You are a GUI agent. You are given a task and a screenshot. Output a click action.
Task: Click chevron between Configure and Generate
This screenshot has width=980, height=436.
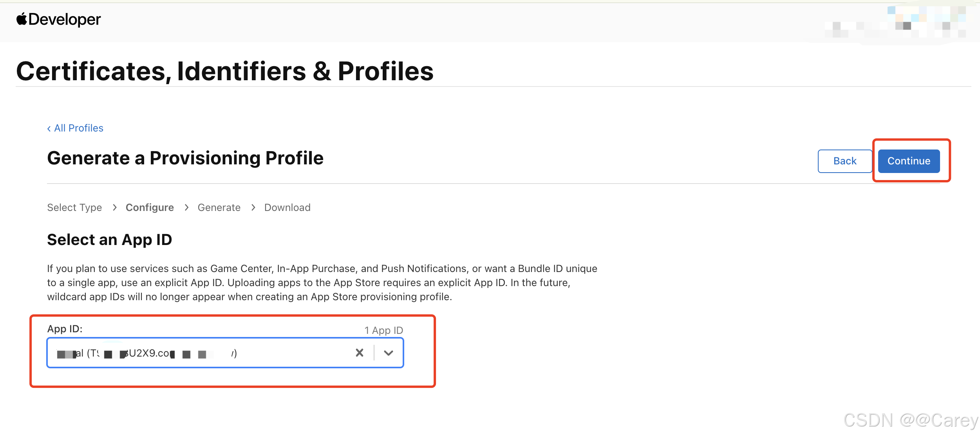pos(186,207)
